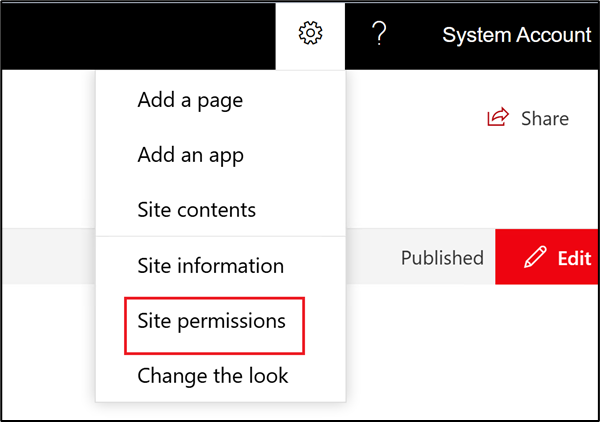Image resolution: width=600 pixels, height=422 pixels.
Task: Click the Settings gear icon
Action: pos(311,34)
